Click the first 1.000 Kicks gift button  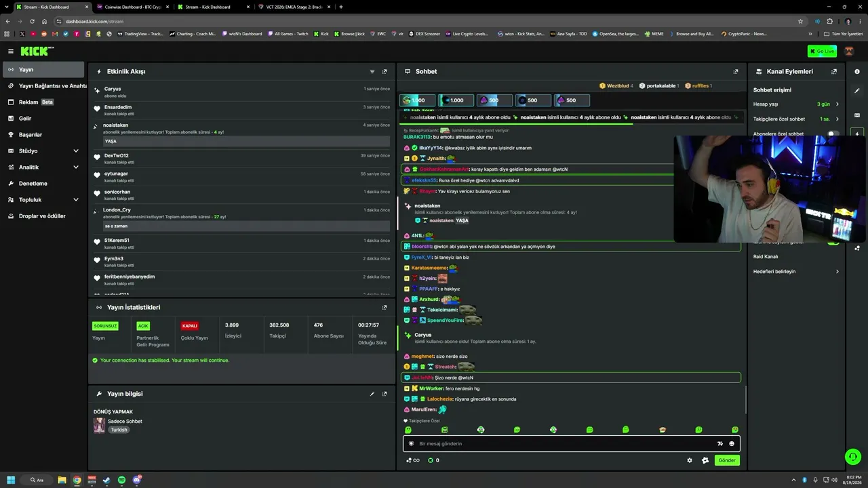pyautogui.click(x=418, y=100)
